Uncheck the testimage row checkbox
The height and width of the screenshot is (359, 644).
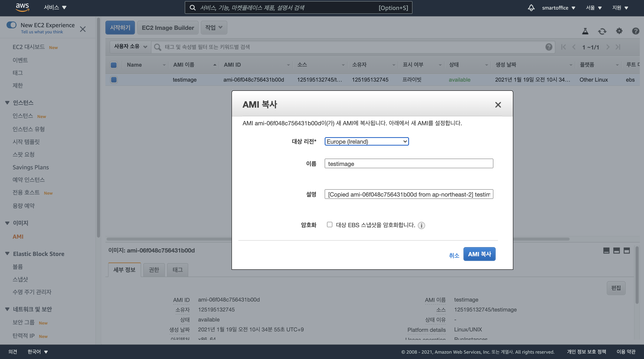pyautogui.click(x=114, y=80)
